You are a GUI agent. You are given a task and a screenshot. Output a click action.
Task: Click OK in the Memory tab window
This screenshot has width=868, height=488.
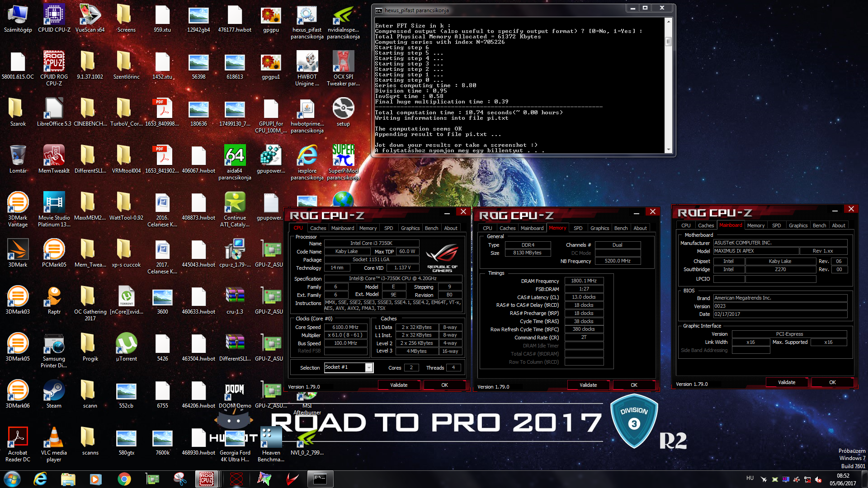pos(634,385)
